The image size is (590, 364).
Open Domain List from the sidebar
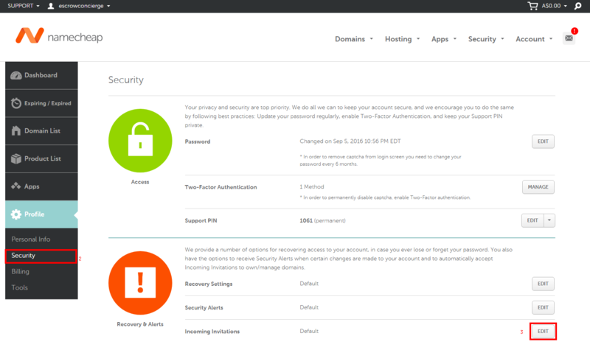tap(41, 131)
